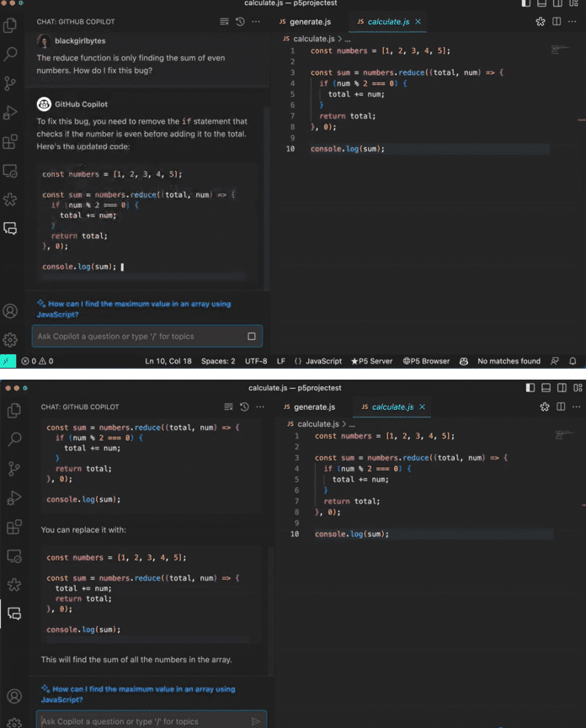The width and height of the screenshot is (586, 728).
Task: Click the Copilot status icon in status bar
Action: pos(463,361)
